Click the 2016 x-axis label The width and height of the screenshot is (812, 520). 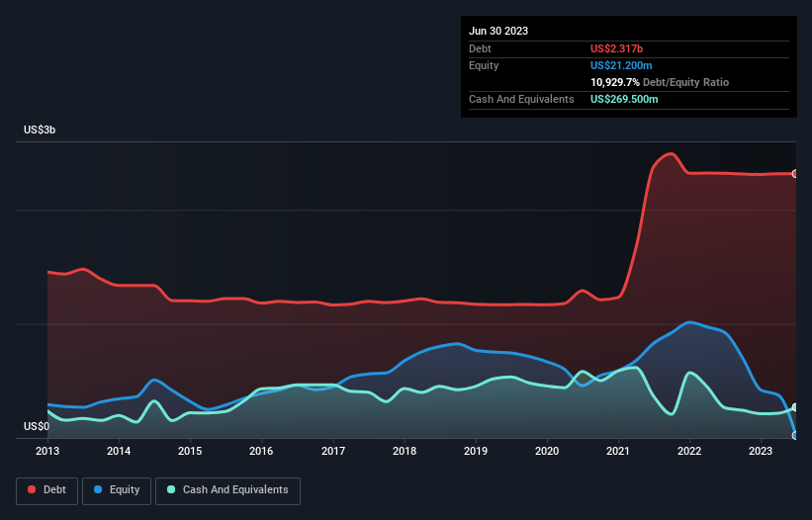click(x=261, y=451)
